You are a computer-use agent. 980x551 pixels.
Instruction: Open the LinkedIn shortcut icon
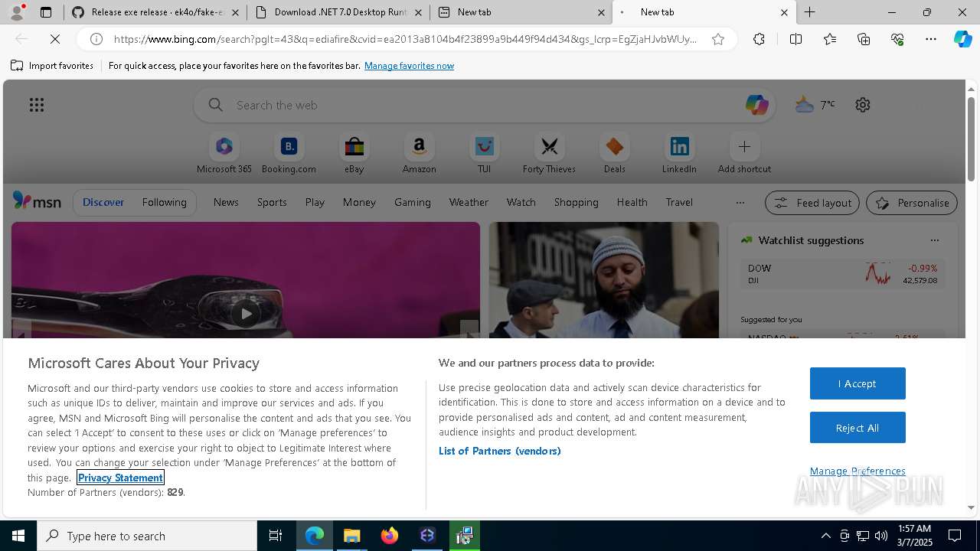tap(679, 146)
